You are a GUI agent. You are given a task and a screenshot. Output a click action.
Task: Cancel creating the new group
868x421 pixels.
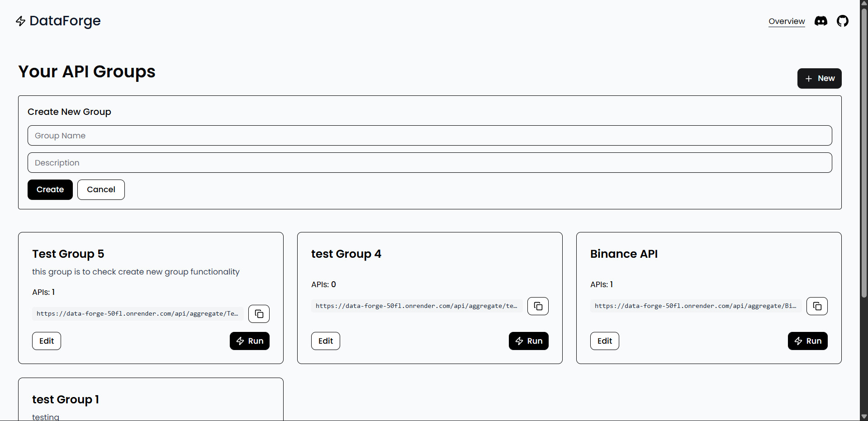click(101, 189)
